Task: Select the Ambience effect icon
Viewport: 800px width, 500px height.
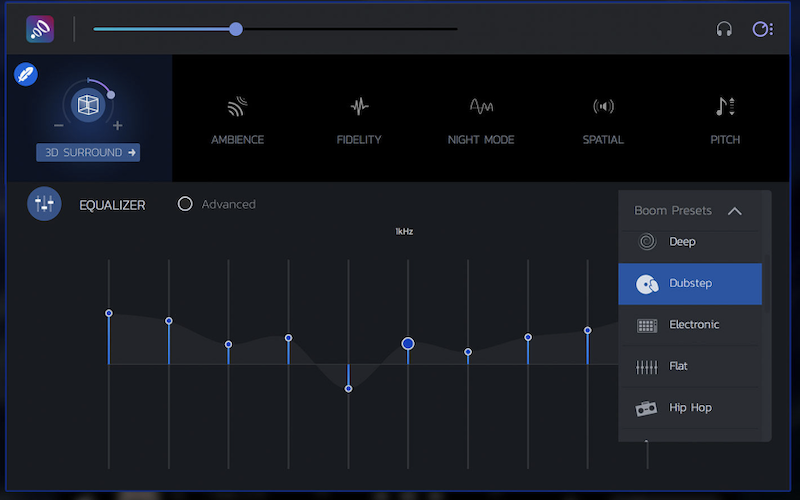Action: coord(237,107)
